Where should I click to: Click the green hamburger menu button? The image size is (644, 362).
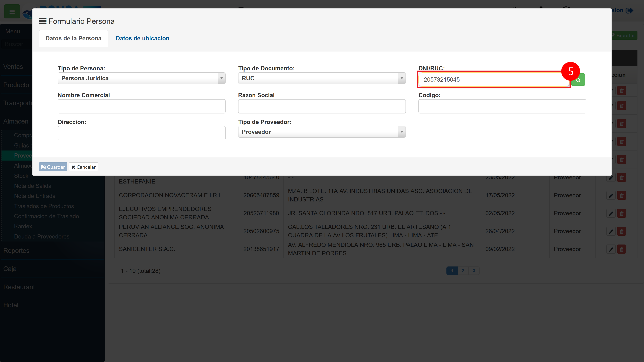click(12, 12)
